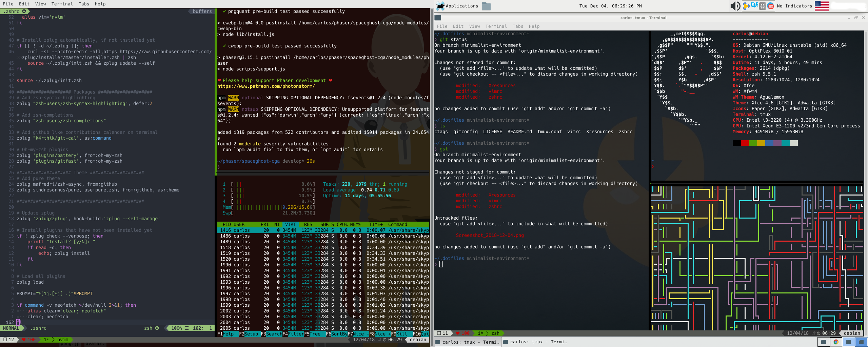This screenshot has width=868, height=347.
Task: Click 'tmux.conf' in the ls output
Action: pyautogui.click(x=549, y=131)
